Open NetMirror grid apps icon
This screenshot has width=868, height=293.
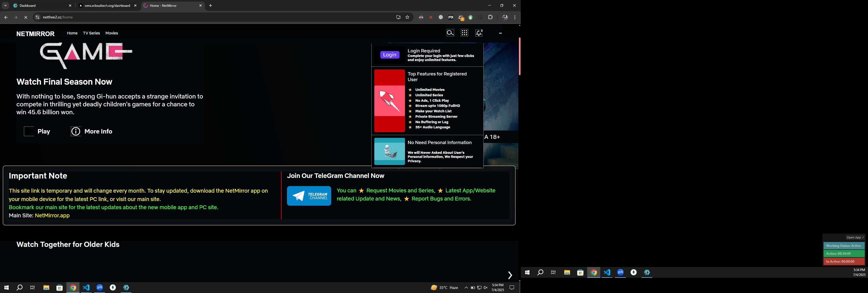(464, 33)
